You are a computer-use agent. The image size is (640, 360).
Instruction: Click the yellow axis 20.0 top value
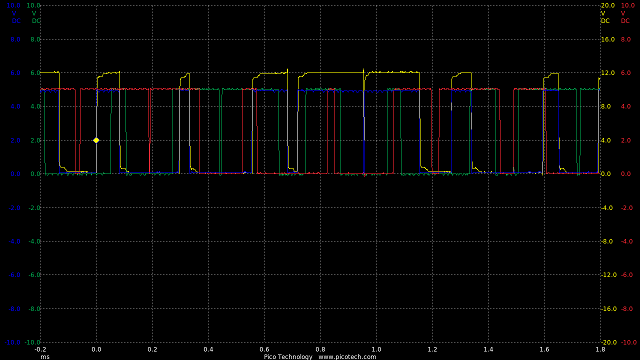[x=608, y=6]
